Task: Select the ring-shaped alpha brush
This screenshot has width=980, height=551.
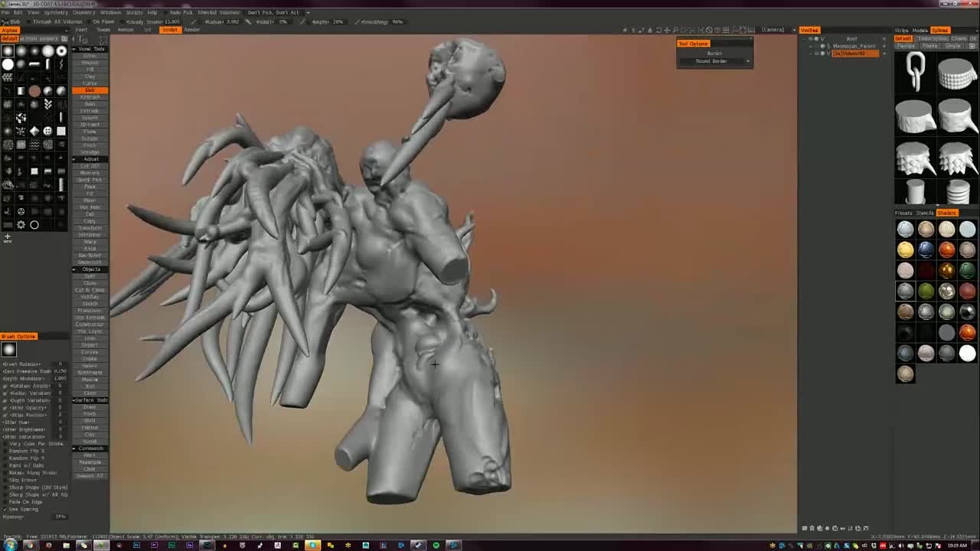Action: pyautogui.click(x=61, y=51)
